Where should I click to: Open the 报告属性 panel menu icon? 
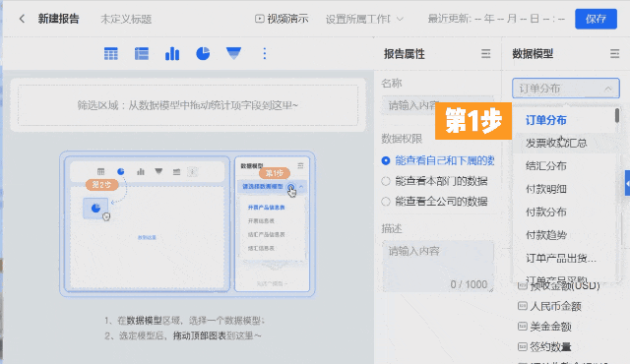[485, 54]
